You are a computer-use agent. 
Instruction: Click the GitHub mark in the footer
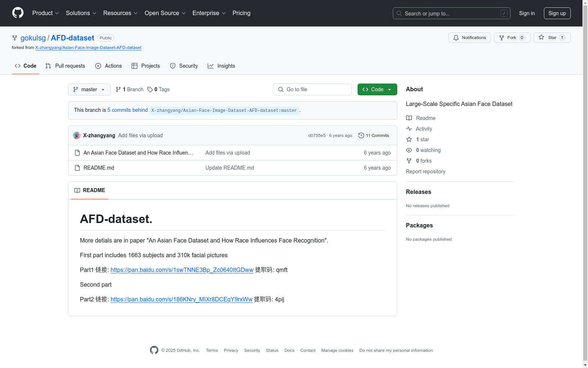[x=154, y=350]
